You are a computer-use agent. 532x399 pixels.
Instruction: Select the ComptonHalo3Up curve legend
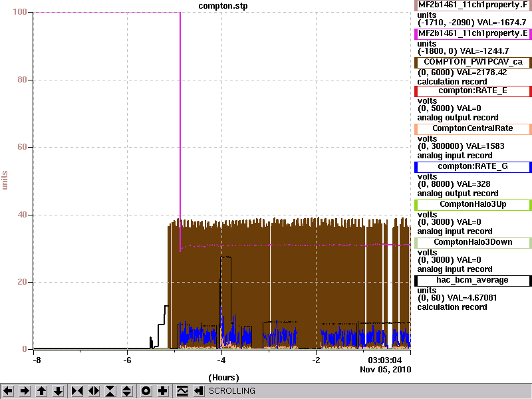click(473, 204)
